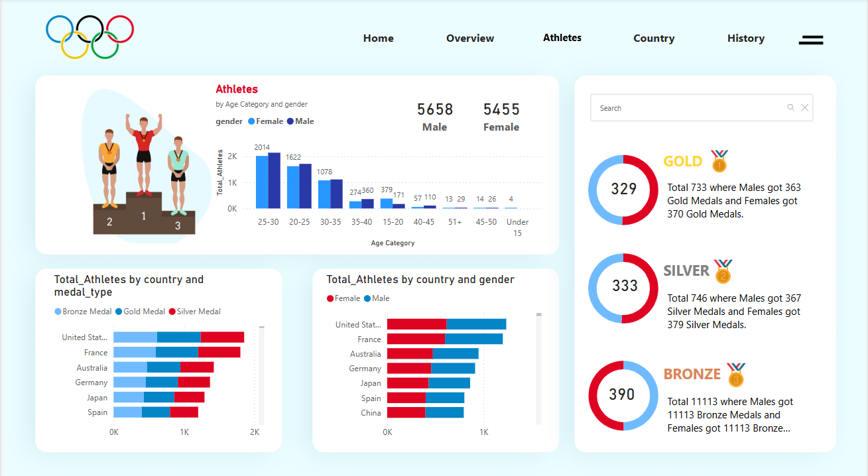868x476 pixels.
Task: Click the search magnifier icon
Action: 790,107
